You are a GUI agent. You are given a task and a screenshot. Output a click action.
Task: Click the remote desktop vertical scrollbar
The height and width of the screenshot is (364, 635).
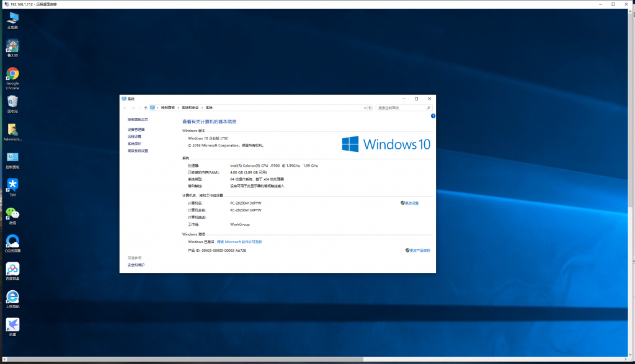(x=630, y=110)
